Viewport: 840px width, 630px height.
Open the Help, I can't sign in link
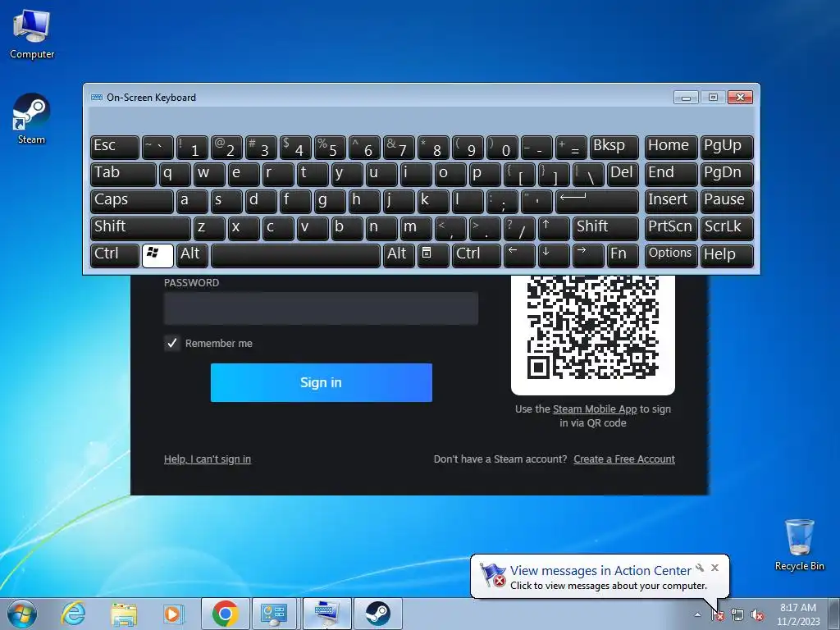(x=208, y=459)
